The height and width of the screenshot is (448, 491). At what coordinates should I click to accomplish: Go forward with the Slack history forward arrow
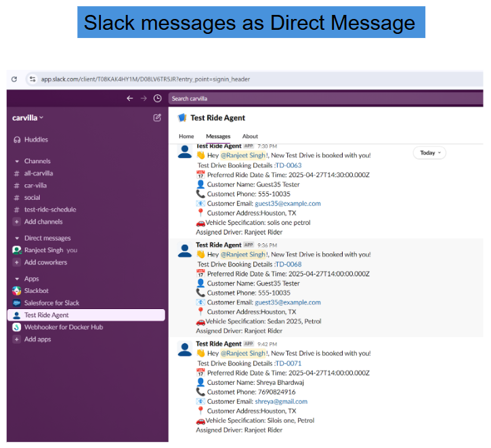point(144,98)
